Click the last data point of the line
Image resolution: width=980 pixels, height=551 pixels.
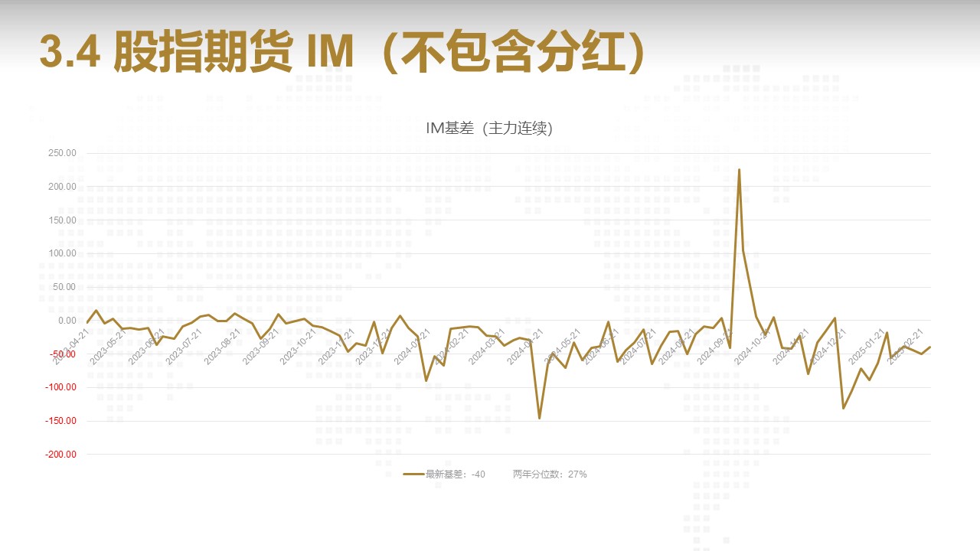coord(930,347)
